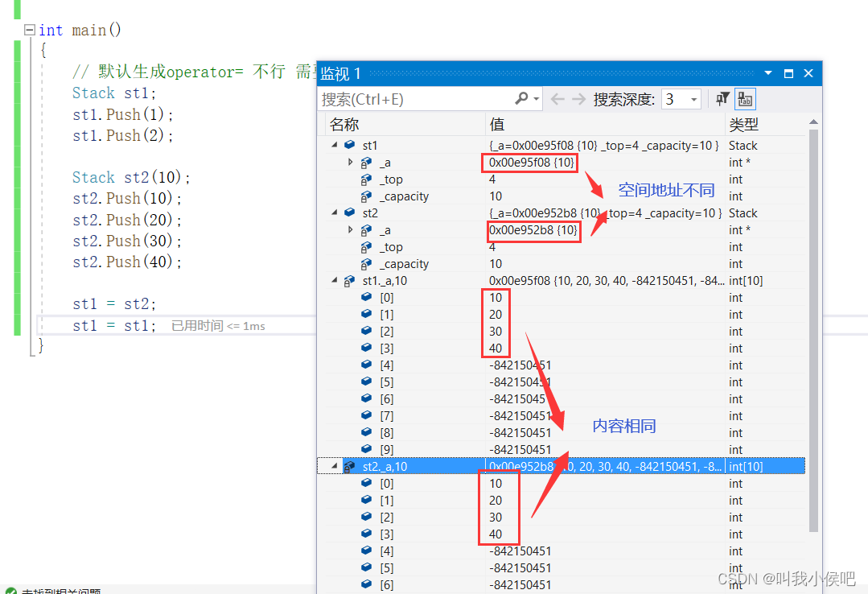Click the 名称 column header
Viewport: 868px width, 594px height.
[x=344, y=125]
